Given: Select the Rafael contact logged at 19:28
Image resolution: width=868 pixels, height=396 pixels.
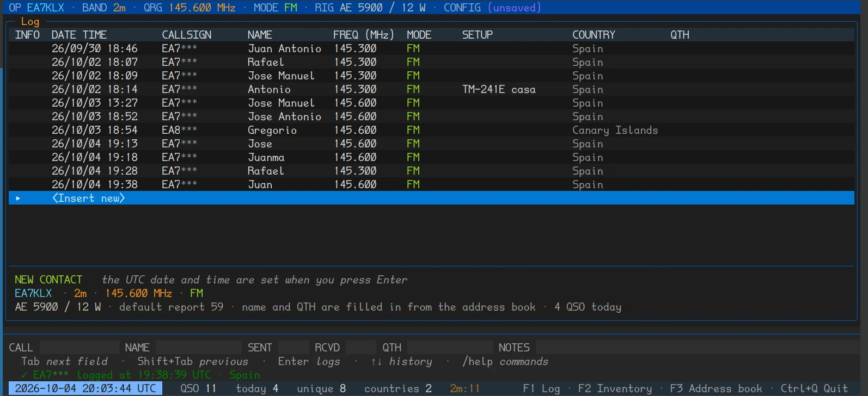Looking at the screenshot, I should pos(431,171).
